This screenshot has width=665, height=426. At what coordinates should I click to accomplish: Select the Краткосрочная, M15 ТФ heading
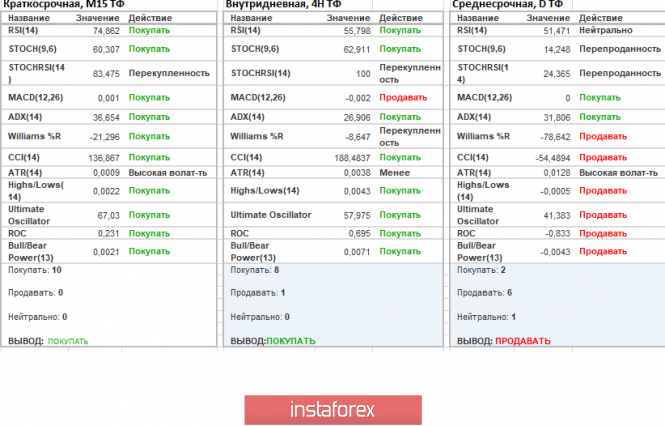click(64, 5)
